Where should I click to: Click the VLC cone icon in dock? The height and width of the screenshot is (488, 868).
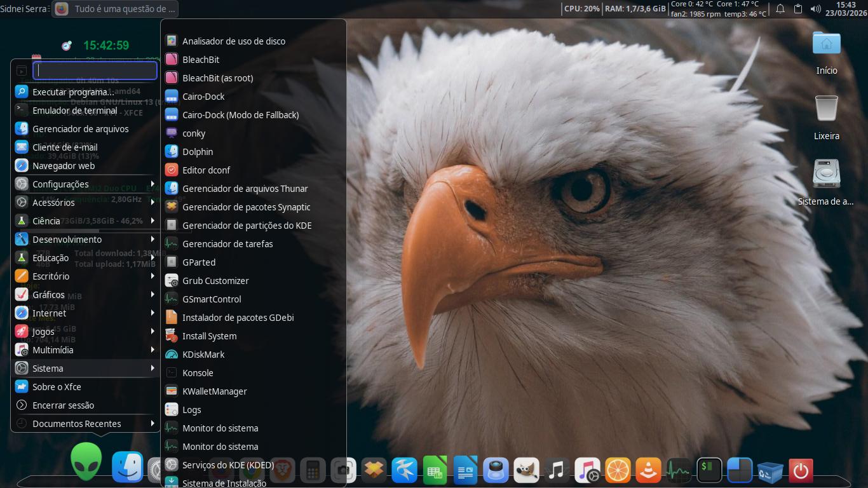pos(648,470)
